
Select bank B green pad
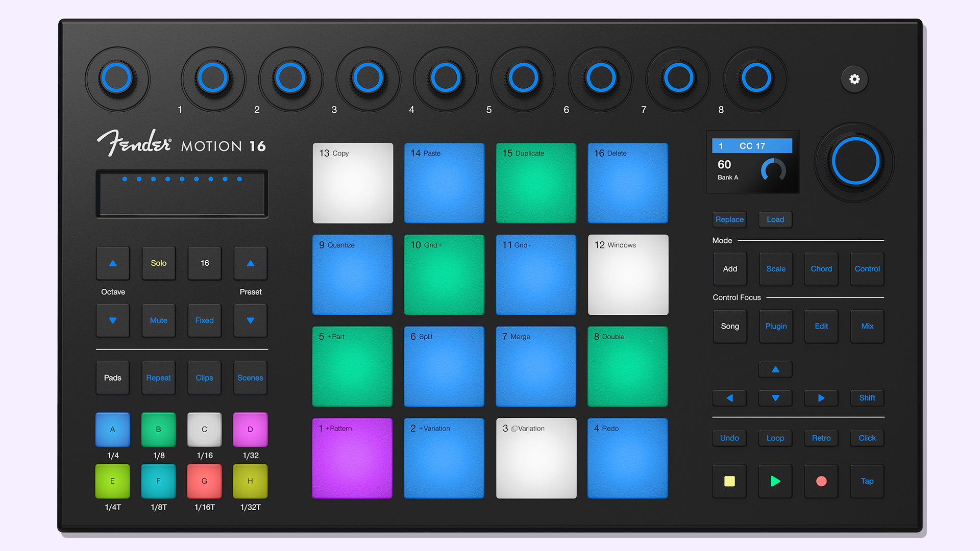[x=159, y=430]
